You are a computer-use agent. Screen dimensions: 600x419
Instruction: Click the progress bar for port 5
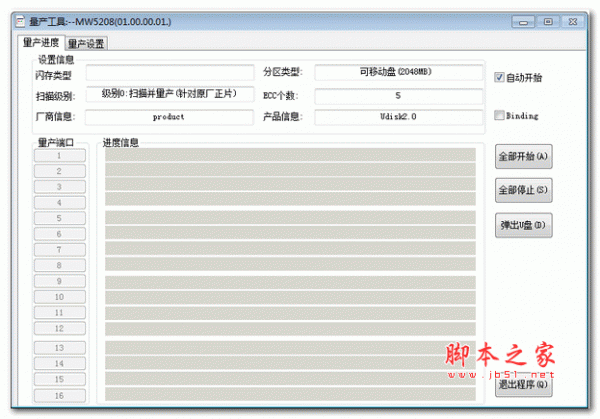coord(290,217)
